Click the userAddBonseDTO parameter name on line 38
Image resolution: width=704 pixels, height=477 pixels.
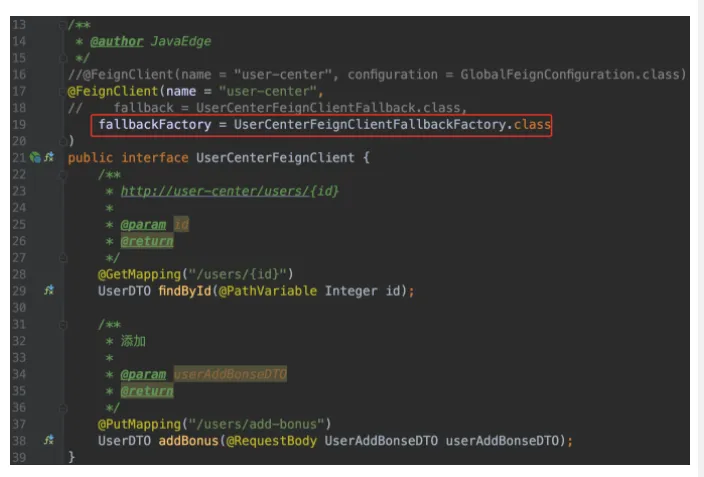click(502, 441)
